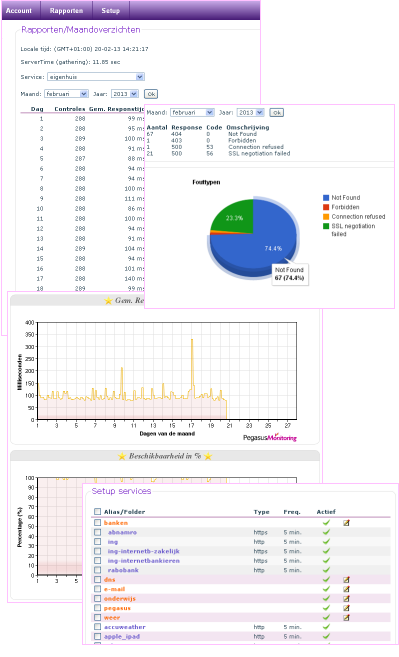This screenshot has width=399, height=657.
Task: Click the Not Found blue legend swatch
Action: (326, 198)
